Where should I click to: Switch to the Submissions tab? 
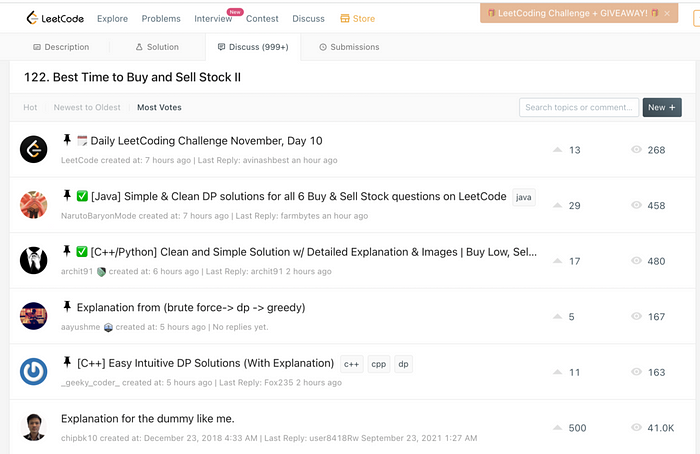click(x=349, y=47)
